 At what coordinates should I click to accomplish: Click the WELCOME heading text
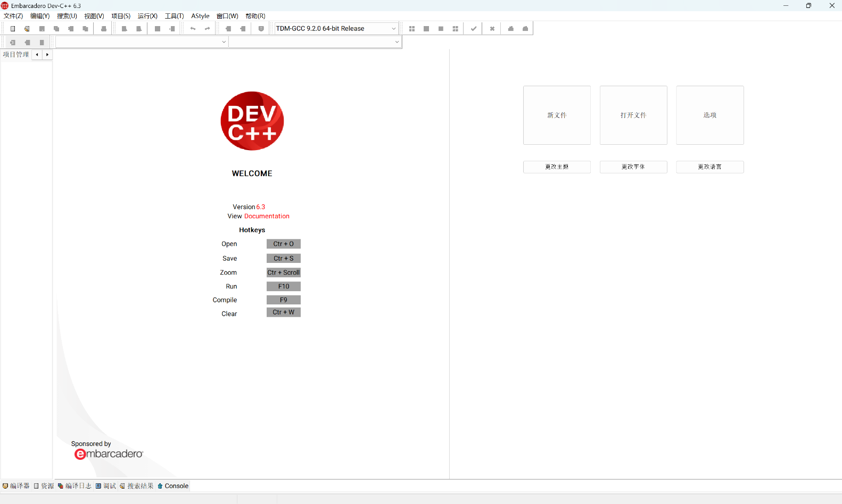[252, 173]
